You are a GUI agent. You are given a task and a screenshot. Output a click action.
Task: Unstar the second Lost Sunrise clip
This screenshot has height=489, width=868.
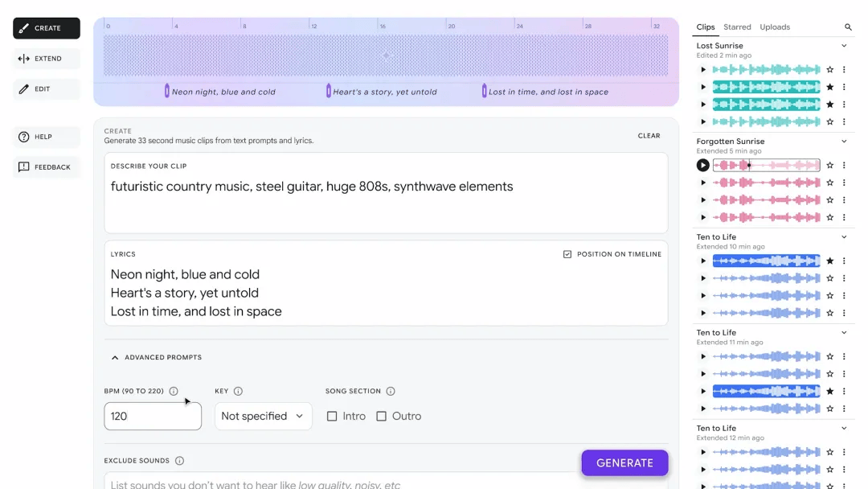pyautogui.click(x=829, y=87)
